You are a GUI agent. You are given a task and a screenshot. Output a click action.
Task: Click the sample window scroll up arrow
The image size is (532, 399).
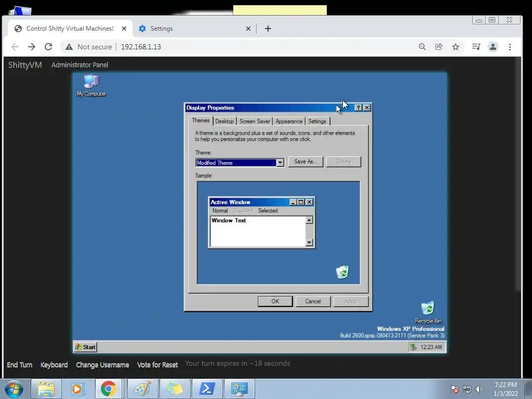(309, 220)
